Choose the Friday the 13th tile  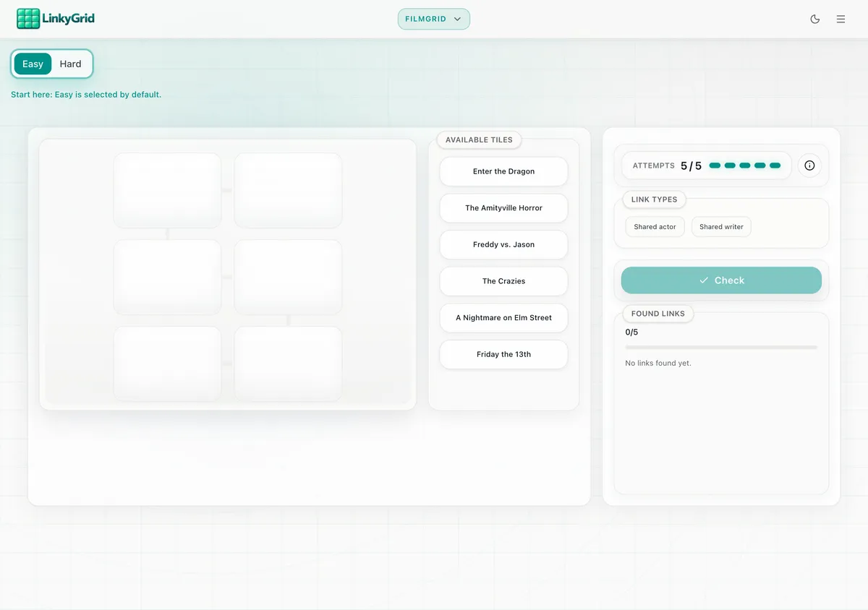pos(503,354)
